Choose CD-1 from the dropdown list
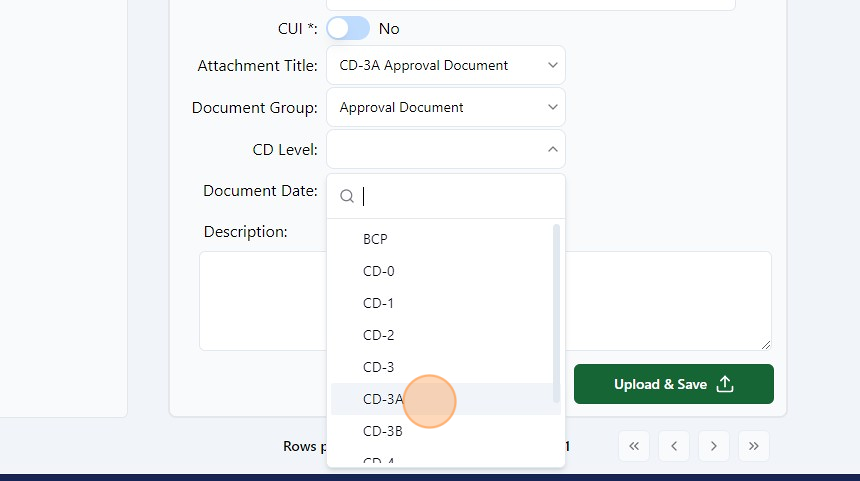 click(378, 303)
